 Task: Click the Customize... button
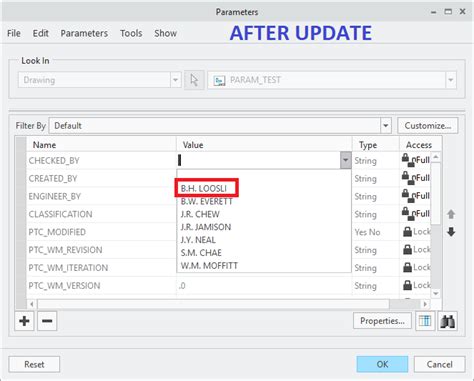pyautogui.click(x=428, y=126)
